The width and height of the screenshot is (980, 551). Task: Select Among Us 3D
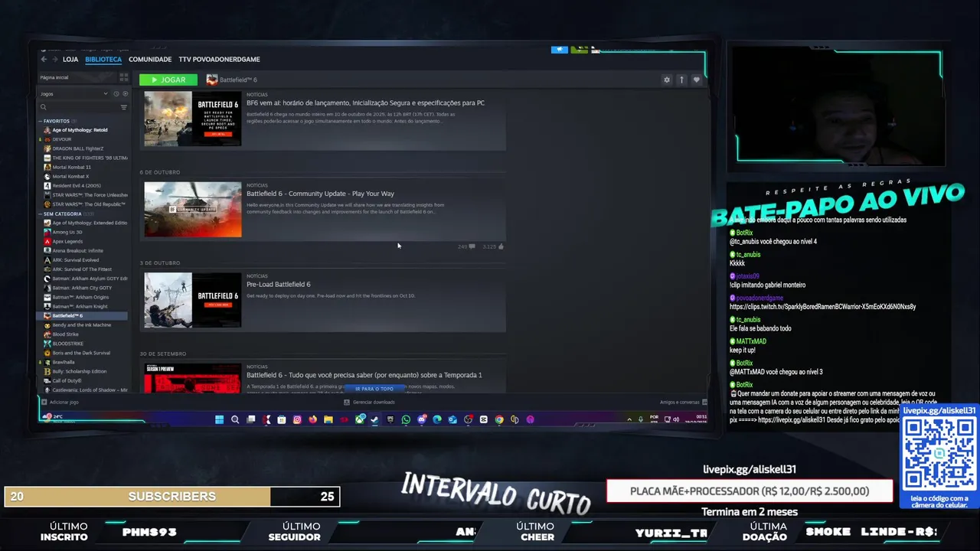pos(67,232)
